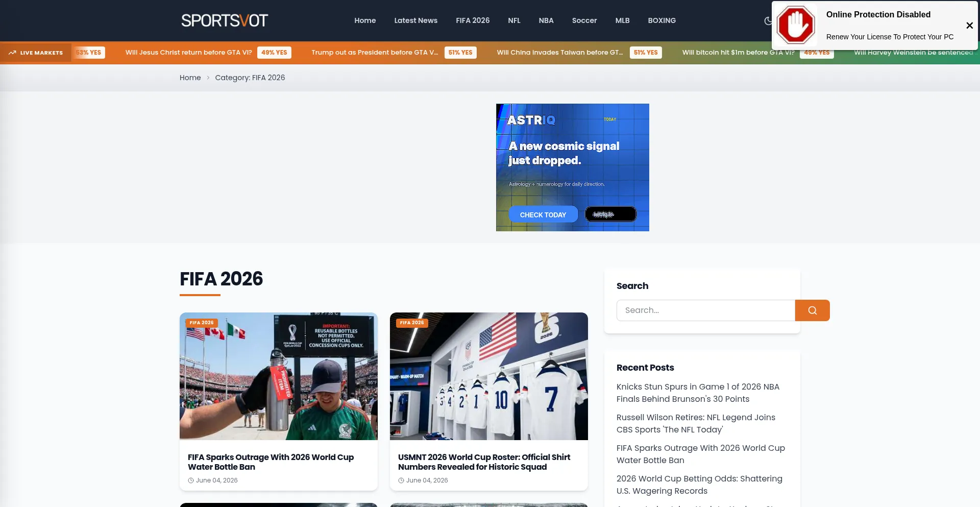Click 'Online Protection Disabled' popup title
Image resolution: width=980 pixels, height=507 pixels.
tap(878, 14)
